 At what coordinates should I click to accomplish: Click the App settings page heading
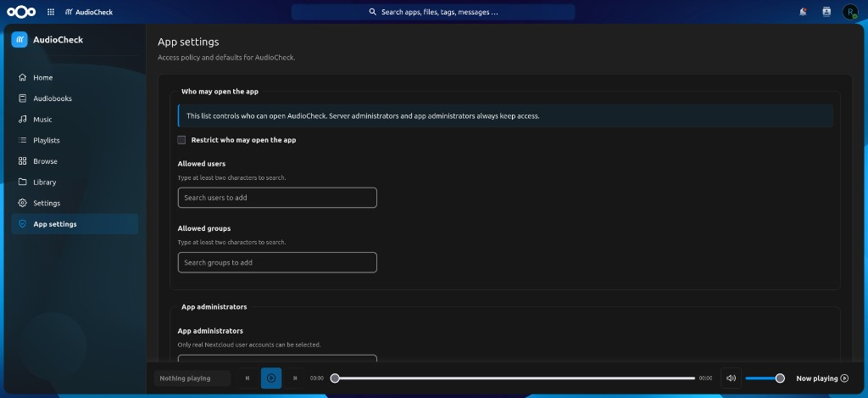tap(188, 42)
